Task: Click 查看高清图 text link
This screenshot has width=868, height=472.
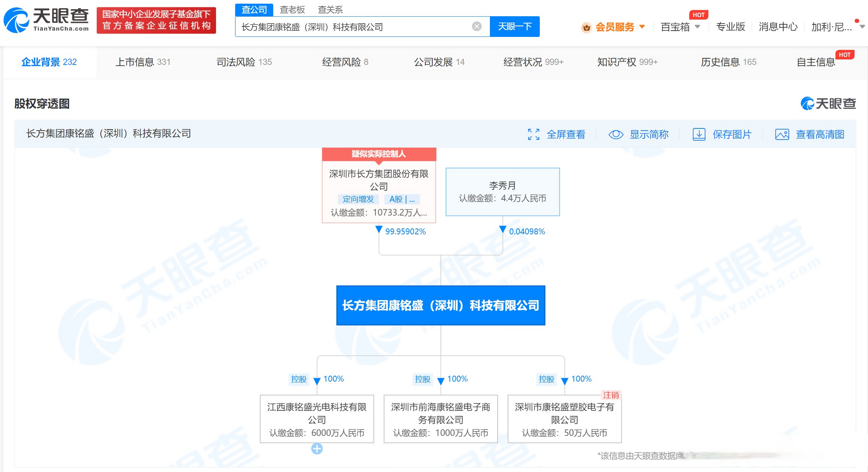Action: click(820, 134)
